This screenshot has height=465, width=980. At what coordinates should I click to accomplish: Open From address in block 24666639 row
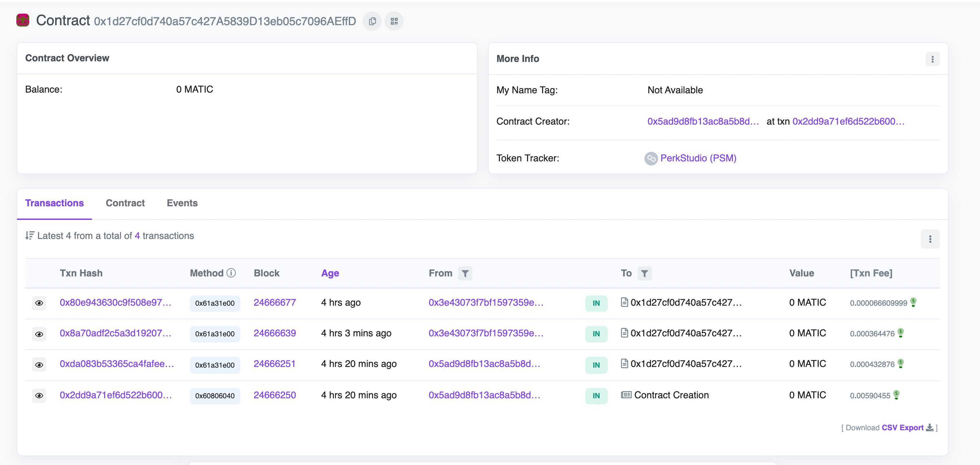(x=486, y=333)
